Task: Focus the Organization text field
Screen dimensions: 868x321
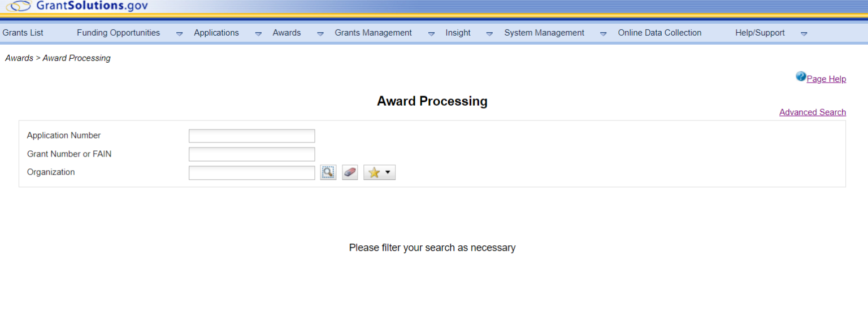Action: coord(251,172)
